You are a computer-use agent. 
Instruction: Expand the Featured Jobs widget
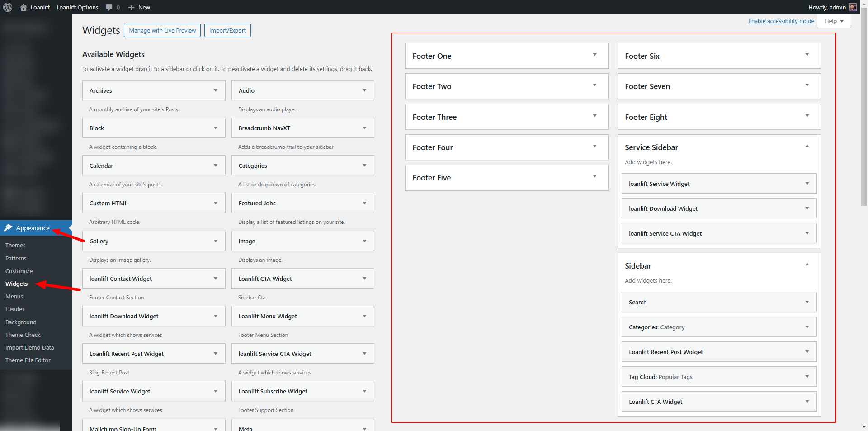(x=364, y=204)
